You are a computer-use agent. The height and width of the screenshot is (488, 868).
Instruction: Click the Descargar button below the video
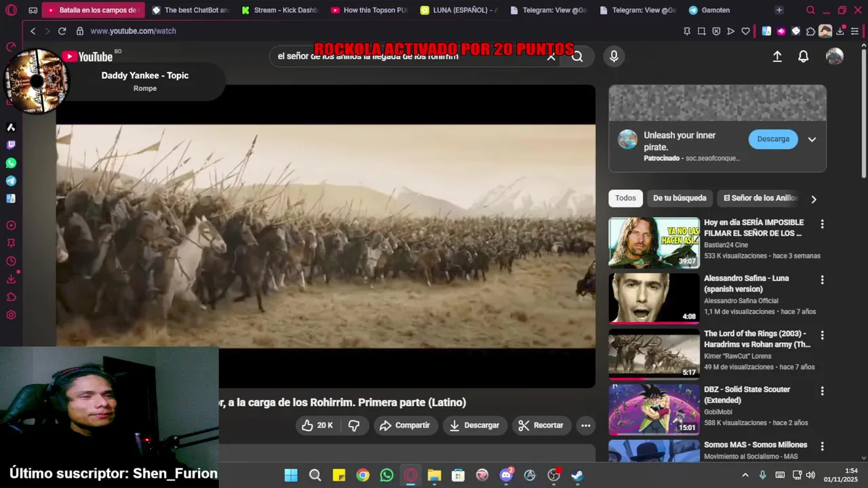(475, 425)
